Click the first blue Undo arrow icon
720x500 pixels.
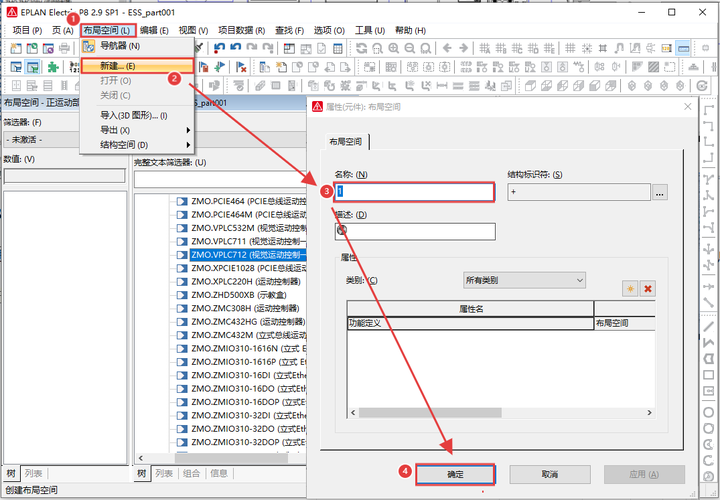coord(219,48)
